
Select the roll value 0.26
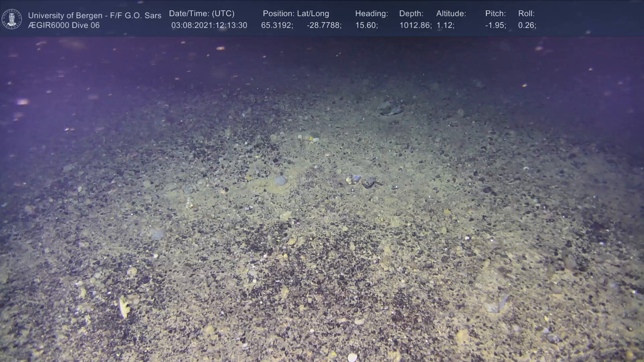527,25
